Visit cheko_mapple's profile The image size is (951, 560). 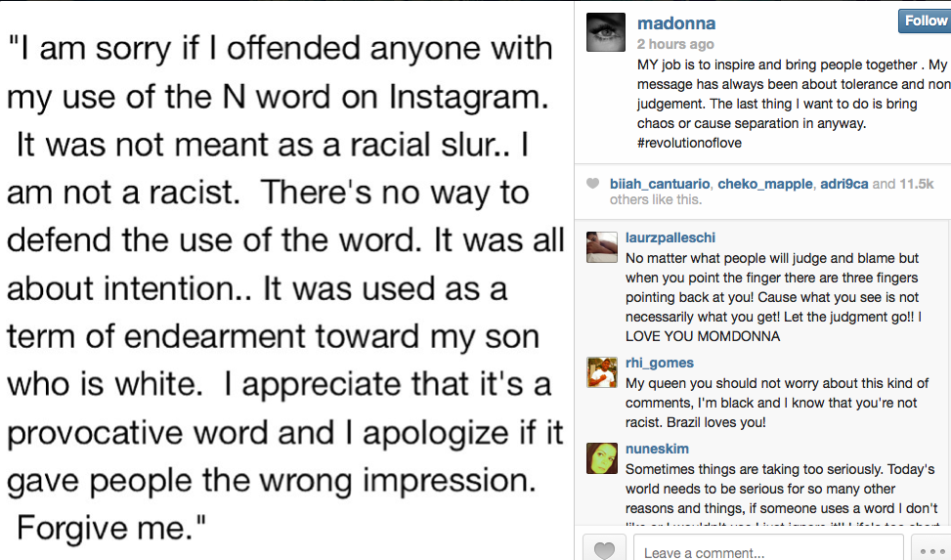[764, 183]
